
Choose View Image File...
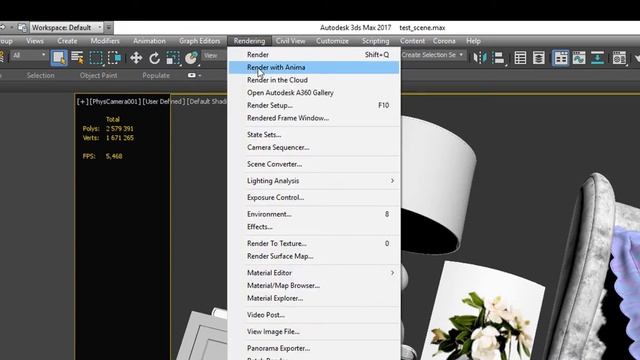[x=314, y=331]
